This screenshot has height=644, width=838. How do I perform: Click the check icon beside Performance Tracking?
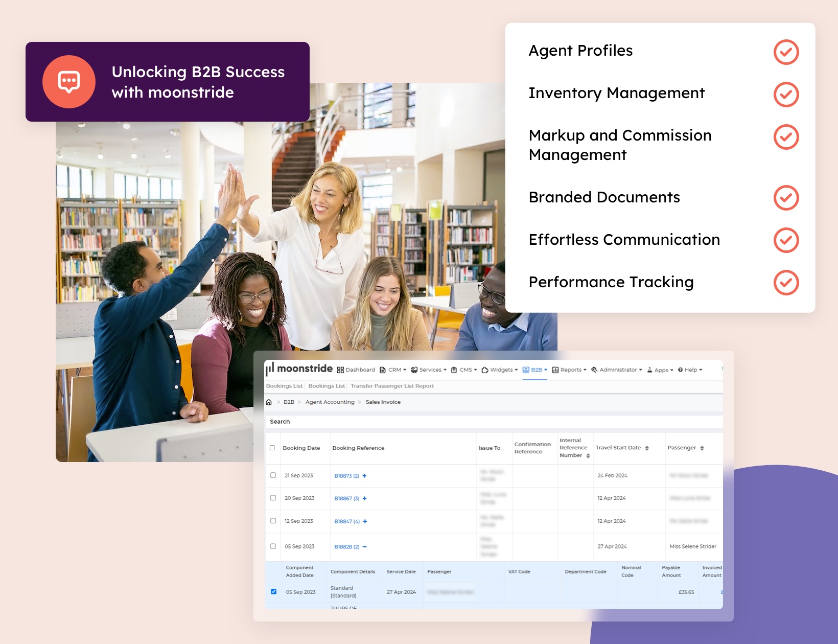(x=786, y=283)
